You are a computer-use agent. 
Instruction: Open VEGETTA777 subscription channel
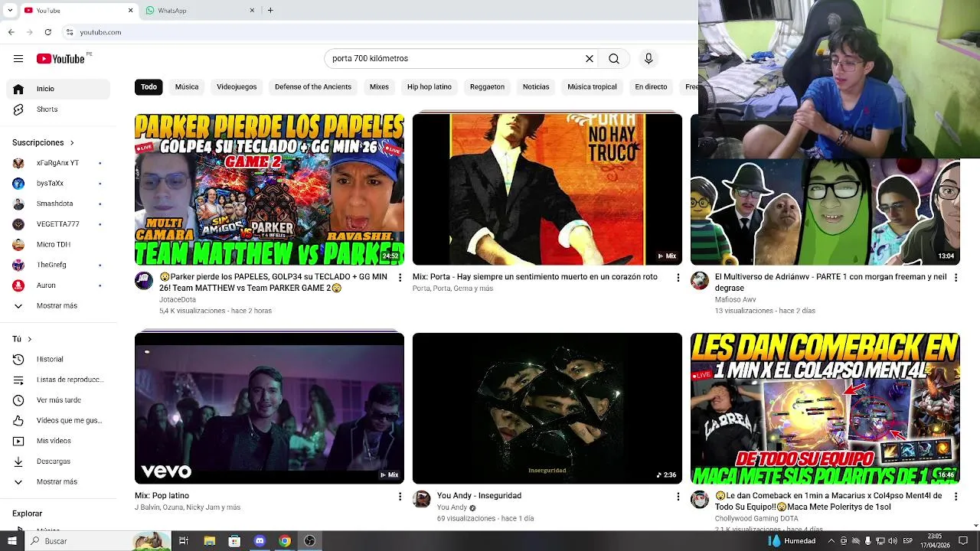58,224
